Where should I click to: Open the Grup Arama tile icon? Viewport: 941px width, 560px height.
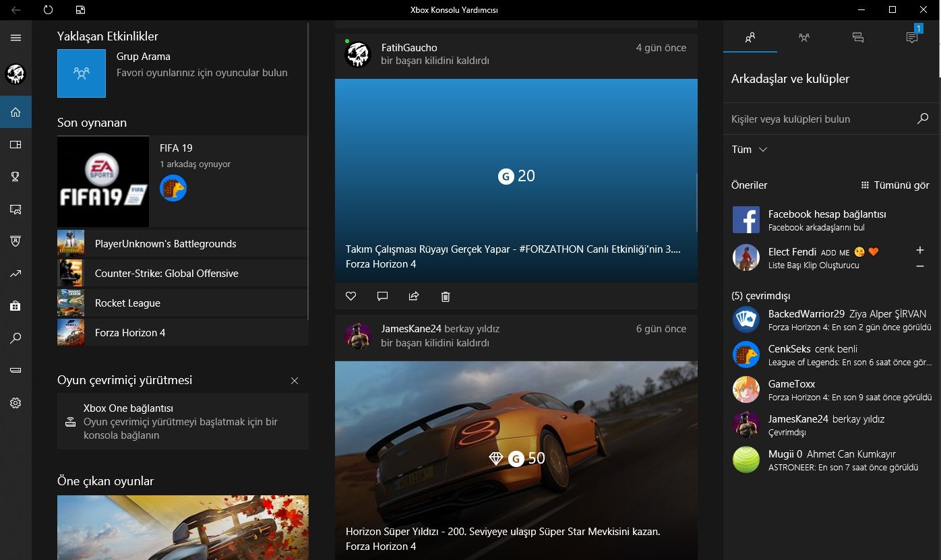(x=82, y=73)
